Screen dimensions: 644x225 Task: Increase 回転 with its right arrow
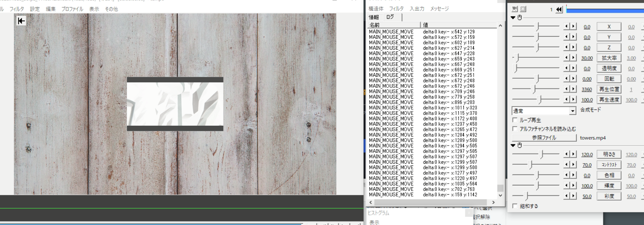(x=573, y=79)
